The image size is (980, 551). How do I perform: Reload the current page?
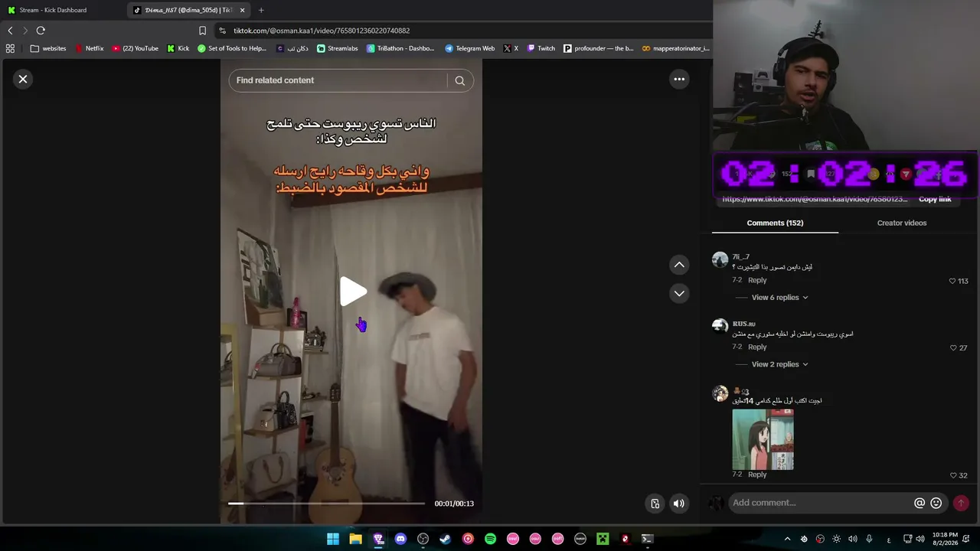[41, 31]
